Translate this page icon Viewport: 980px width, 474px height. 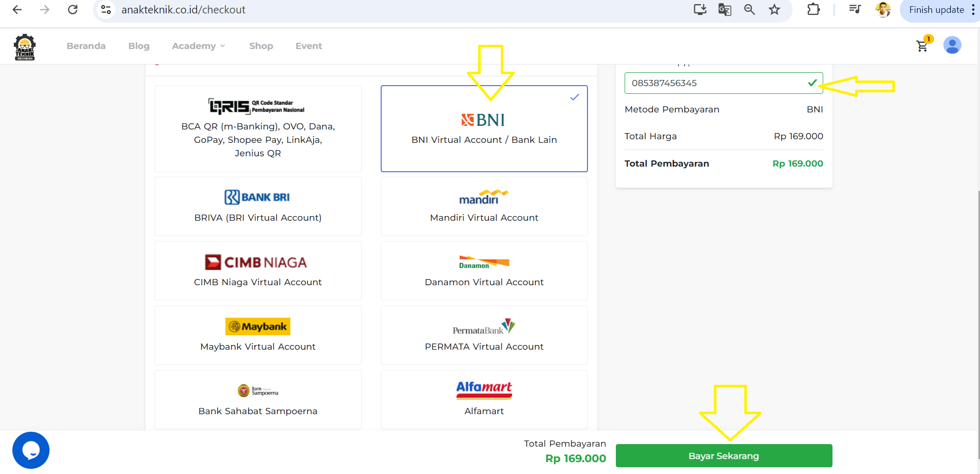(725, 10)
